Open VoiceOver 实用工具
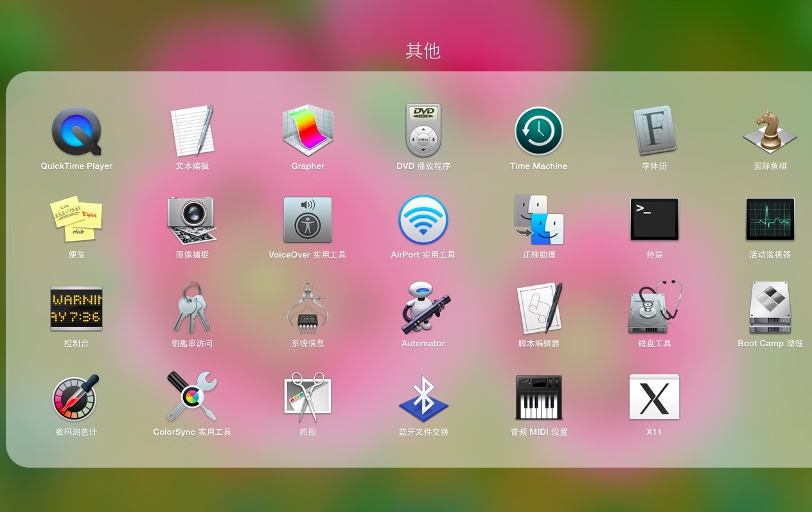812x512 pixels. click(308, 220)
